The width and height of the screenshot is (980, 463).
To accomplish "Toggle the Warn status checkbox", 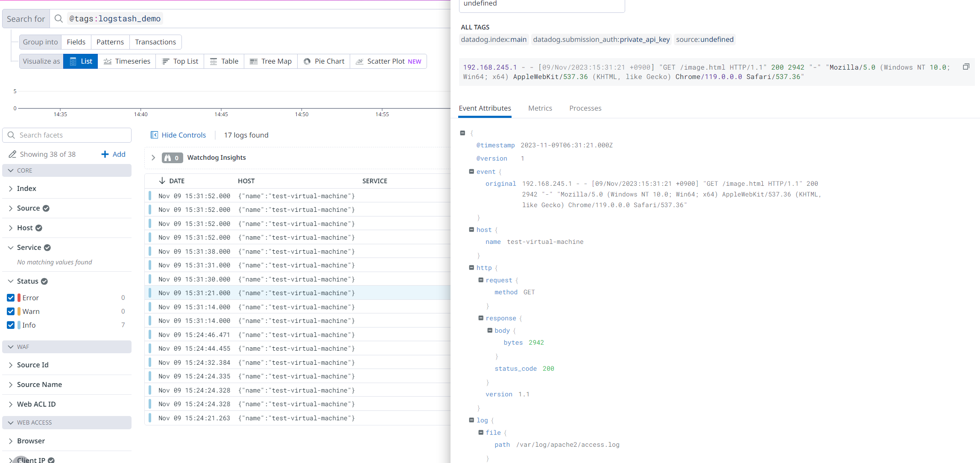I will click(11, 311).
